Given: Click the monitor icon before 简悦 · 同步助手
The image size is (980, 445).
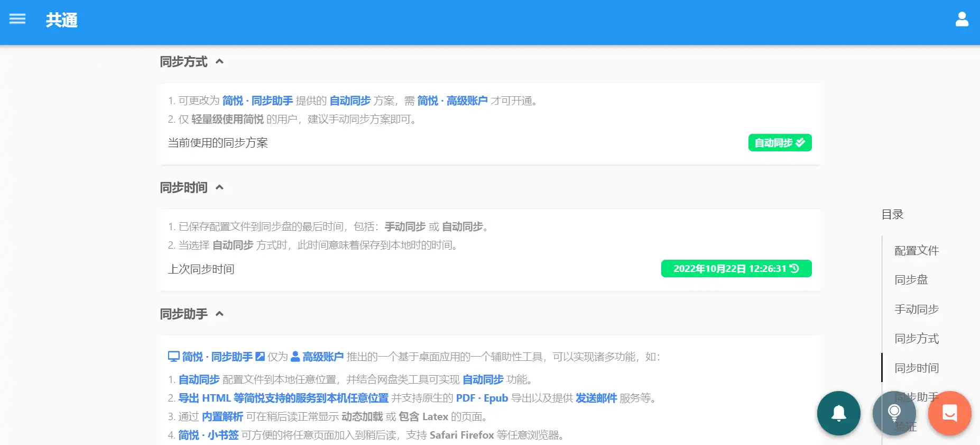Looking at the screenshot, I should (174, 357).
